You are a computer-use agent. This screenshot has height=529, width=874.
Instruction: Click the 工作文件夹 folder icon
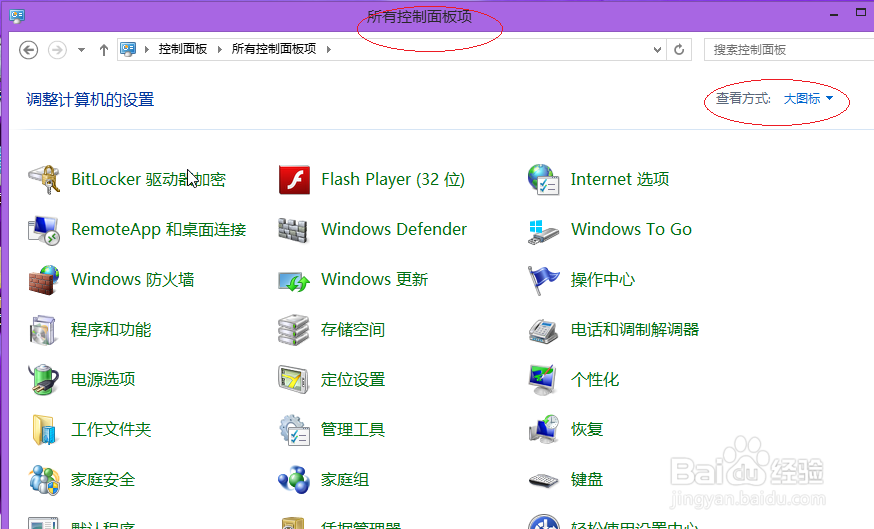(44, 430)
